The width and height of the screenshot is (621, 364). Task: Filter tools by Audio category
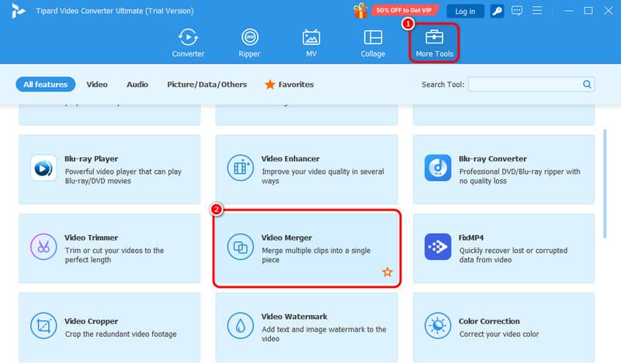tap(137, 85)
